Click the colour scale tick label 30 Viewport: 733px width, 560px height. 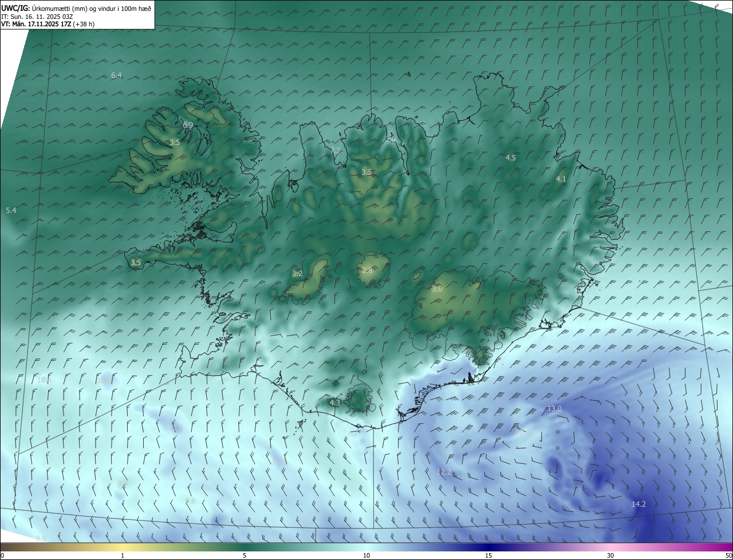[x=610, y=555]
